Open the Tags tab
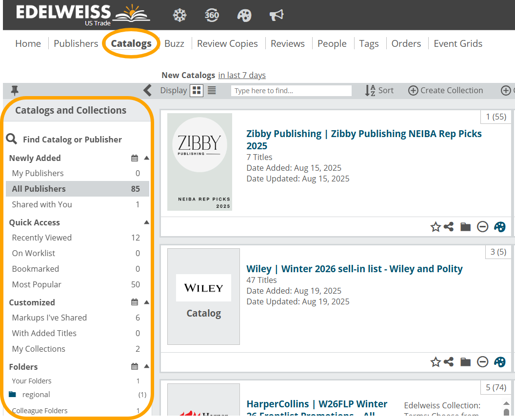Image resolution: width=515 pixels, height=420 pixels. click(369, 43)
